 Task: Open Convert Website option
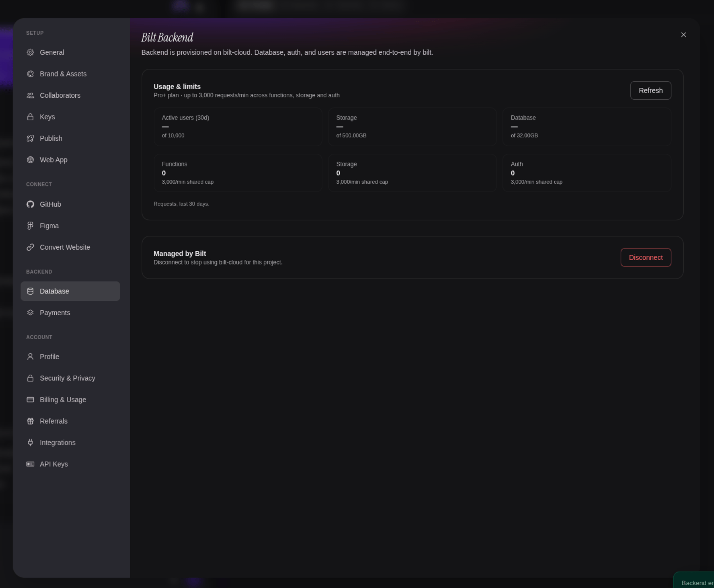click(70, 247)
